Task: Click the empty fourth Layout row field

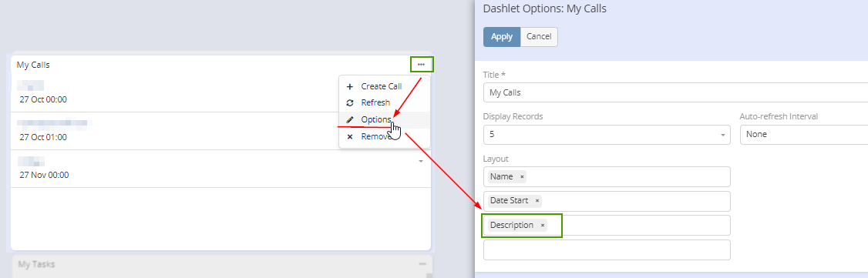Action: [607, 250]
